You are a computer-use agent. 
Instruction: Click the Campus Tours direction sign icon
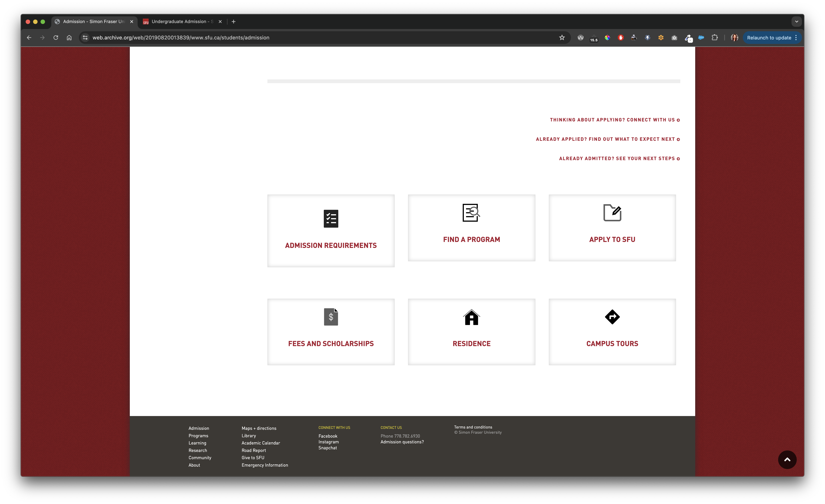pos(612,317)
